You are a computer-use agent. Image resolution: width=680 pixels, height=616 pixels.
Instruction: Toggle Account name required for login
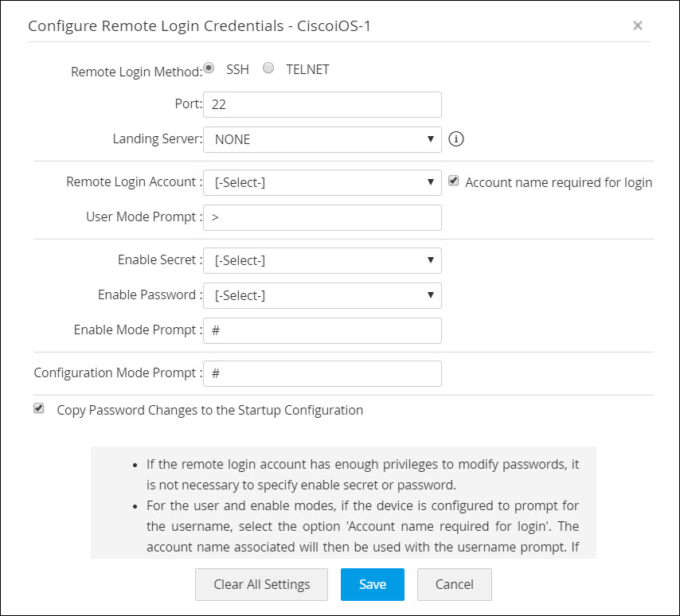pyautogui.click(x=454, y=181)
